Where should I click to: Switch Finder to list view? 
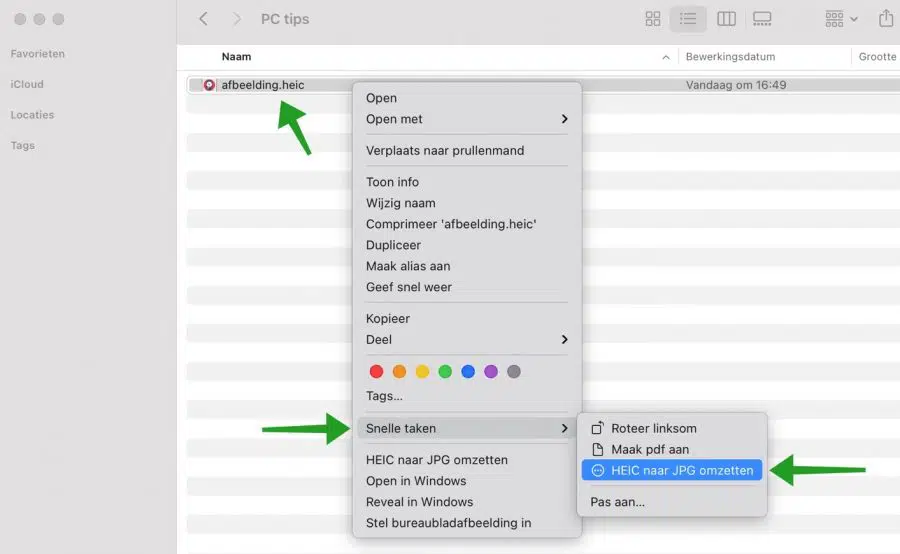[688, 19]
